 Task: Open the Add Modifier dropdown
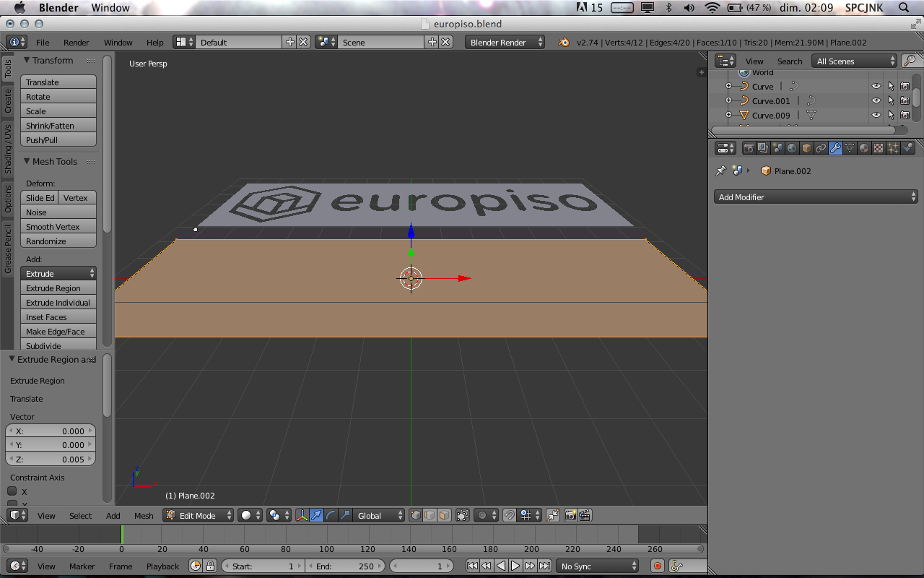tap(816, 197)
